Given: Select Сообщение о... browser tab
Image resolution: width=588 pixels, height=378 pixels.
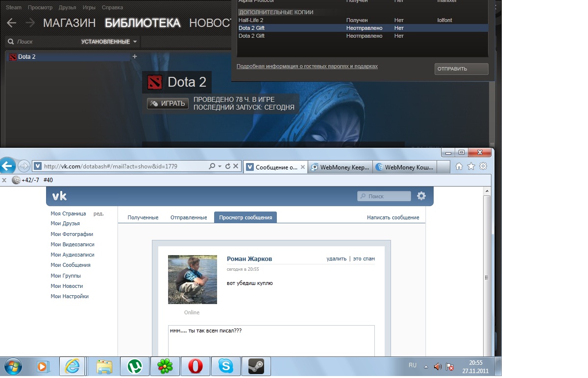Looking at the screenshot, I should pos(276,167).
